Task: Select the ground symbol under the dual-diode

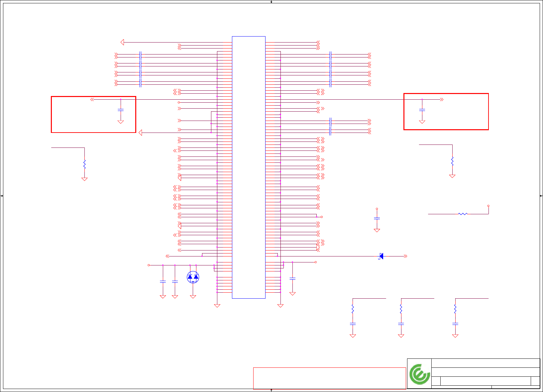Action: [x=193, y=297]
